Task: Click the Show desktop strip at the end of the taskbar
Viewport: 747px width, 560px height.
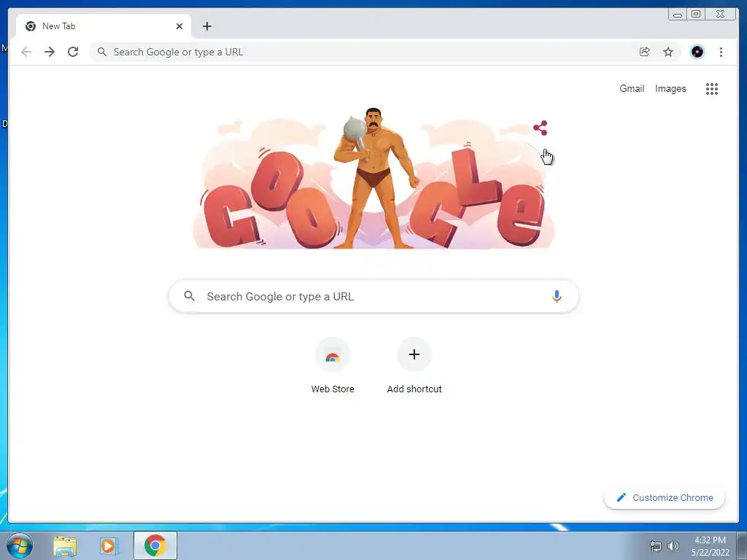Action: [x=742, y=545]
